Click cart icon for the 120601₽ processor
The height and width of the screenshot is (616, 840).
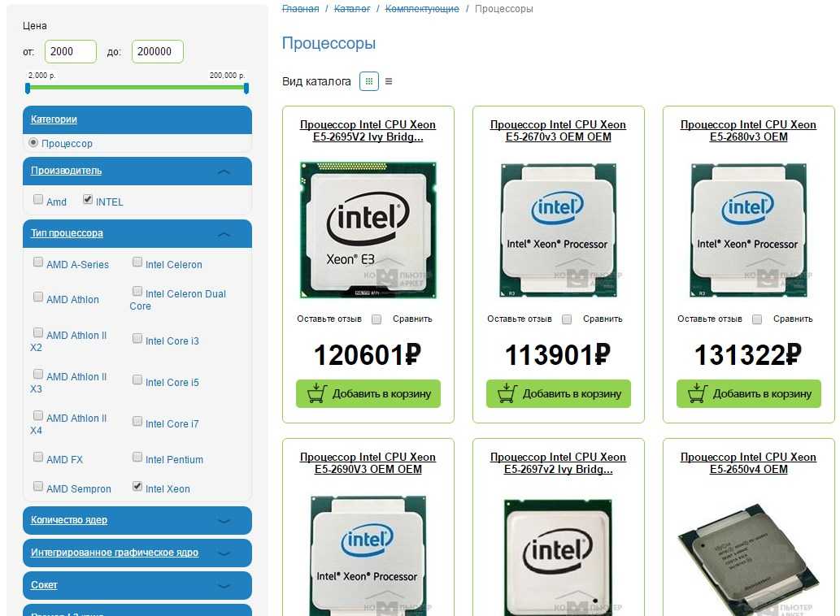coord(317,393)
